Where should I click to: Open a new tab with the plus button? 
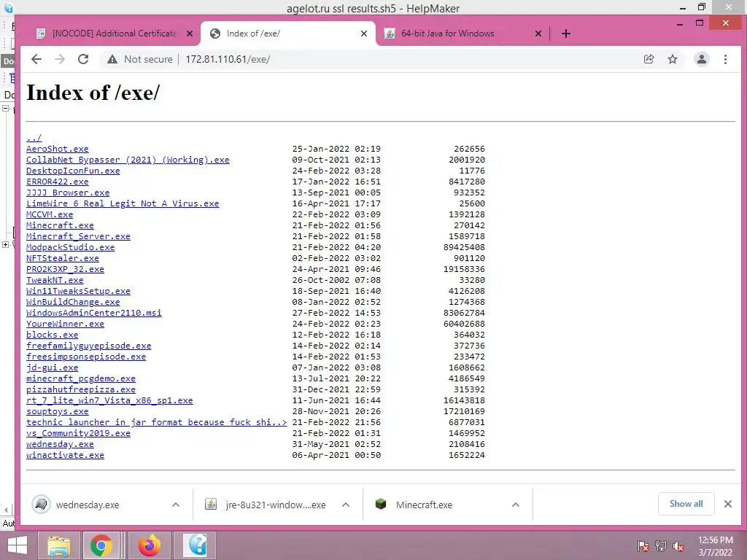click(565, 34)
